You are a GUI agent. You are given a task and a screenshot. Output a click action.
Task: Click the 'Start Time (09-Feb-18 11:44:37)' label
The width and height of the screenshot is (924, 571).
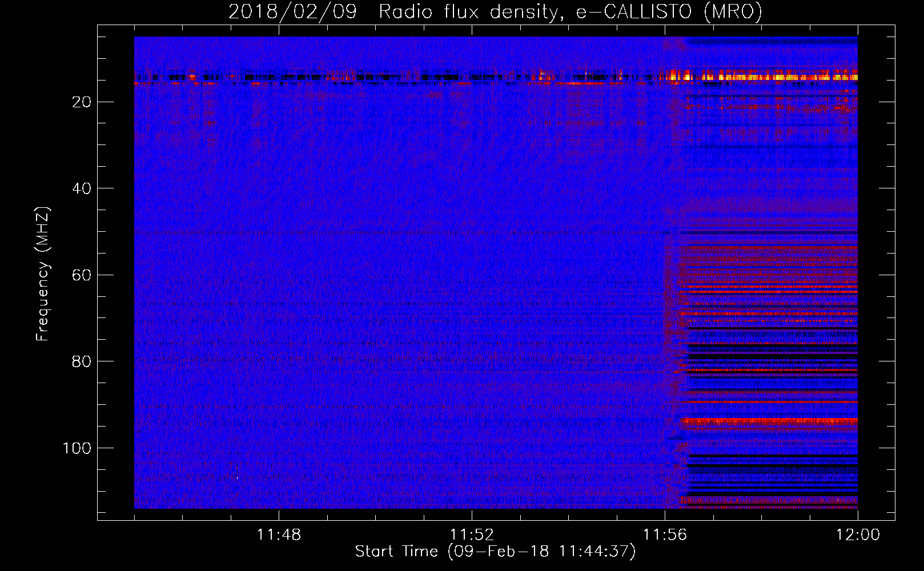pyautogui.click(x=495, y=552)
